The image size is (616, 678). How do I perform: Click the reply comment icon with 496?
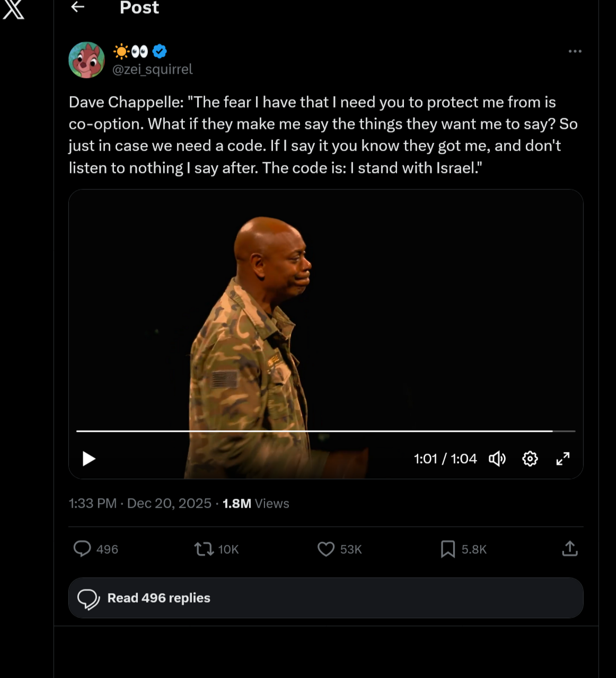(82, 549)
